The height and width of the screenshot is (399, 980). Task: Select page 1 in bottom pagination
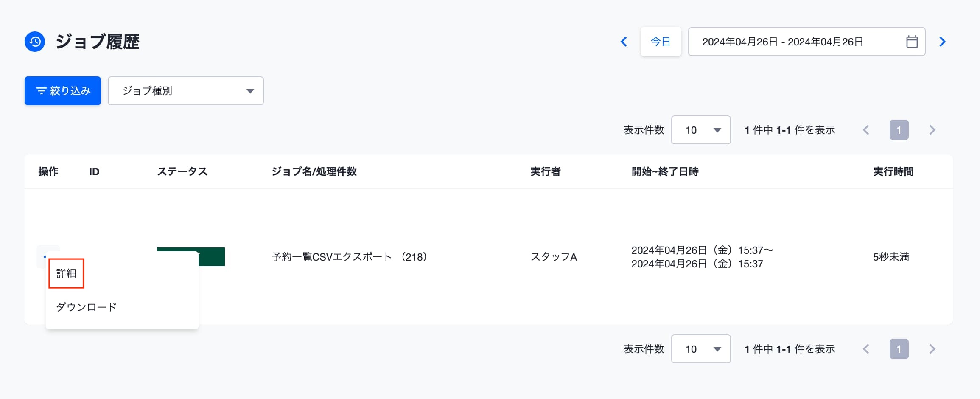click(x=899, y=349)
